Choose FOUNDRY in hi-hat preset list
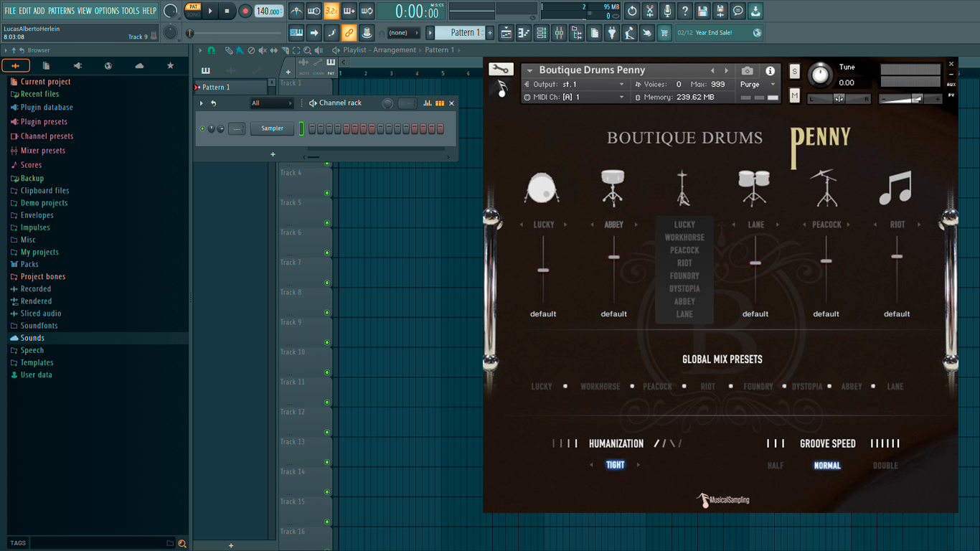The width and height of the screenshot is (980, 551). (x=684, y=275)
